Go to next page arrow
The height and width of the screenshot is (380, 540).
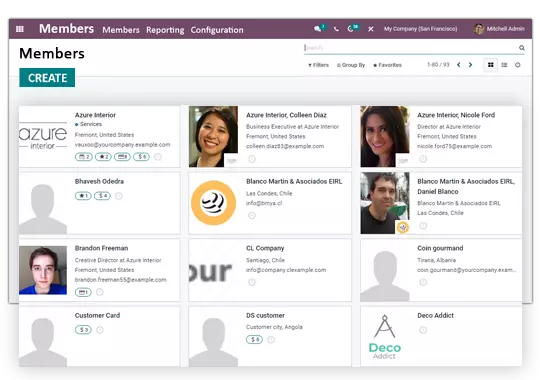pyautogui.click(x=470, y=65)
